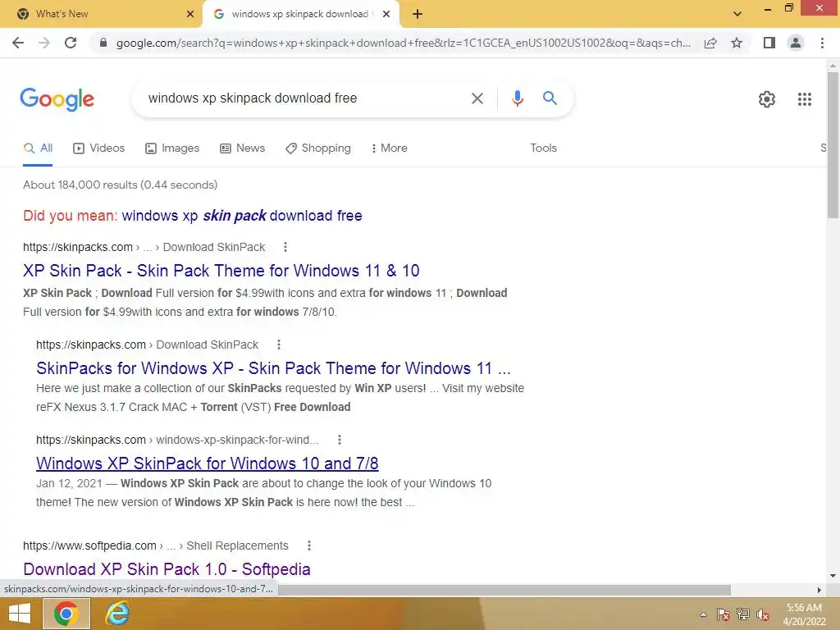The height and width of the screenshot is (630, 840).
Task: Reload the current page
Action: 71,43
